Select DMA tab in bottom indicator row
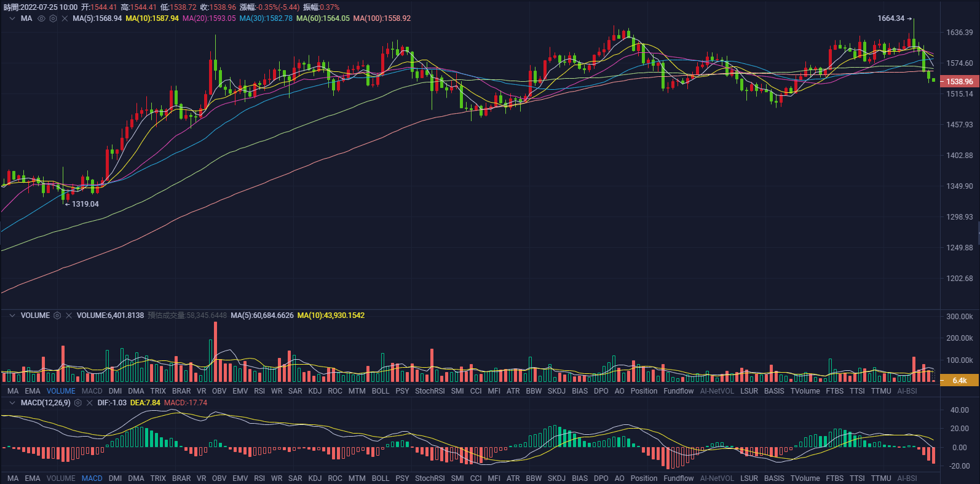 coord(136,478)
